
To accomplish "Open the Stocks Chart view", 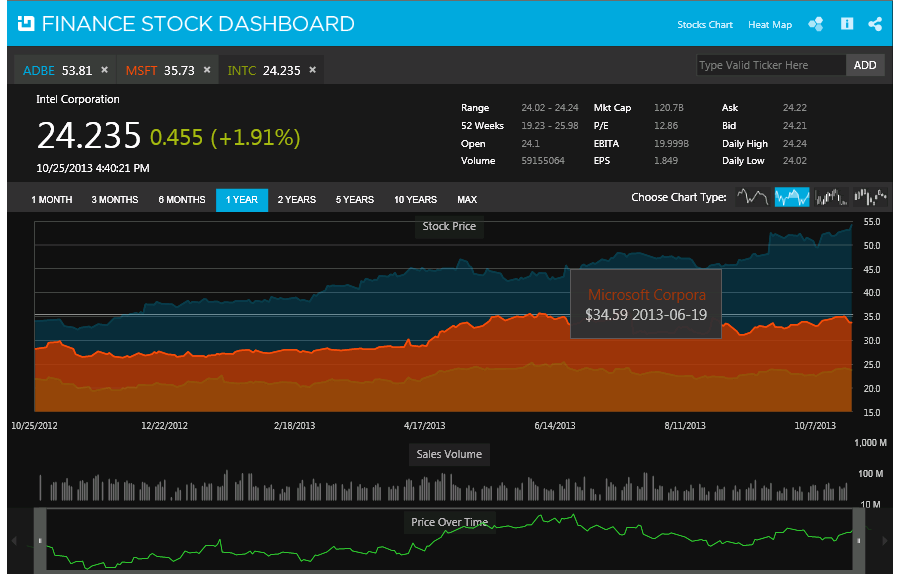I will (705, 25).
